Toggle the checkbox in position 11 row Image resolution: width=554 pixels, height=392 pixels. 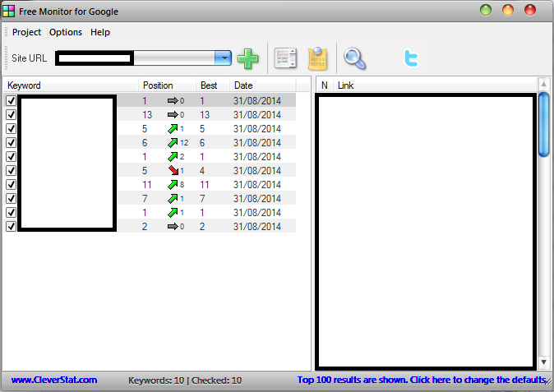11,184
